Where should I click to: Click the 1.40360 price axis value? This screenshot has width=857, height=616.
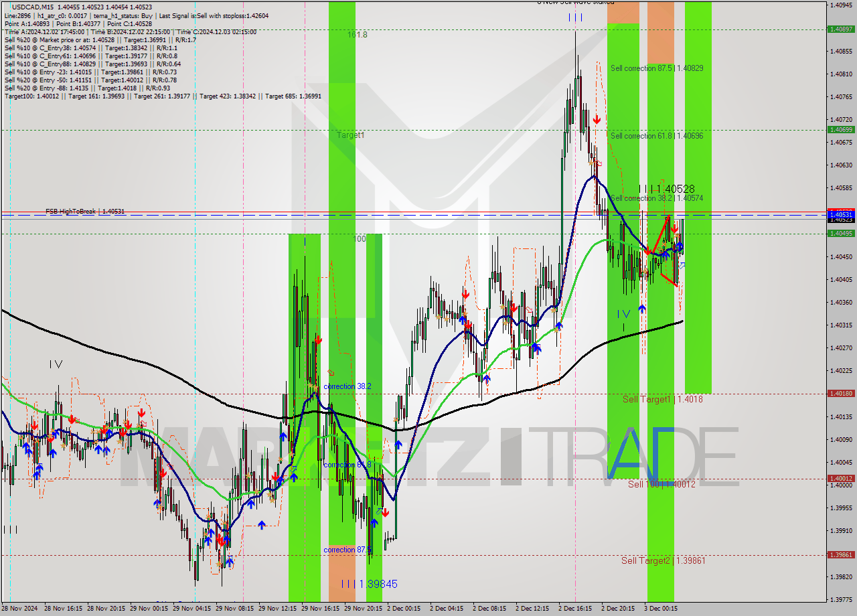(x=841, y=302)
